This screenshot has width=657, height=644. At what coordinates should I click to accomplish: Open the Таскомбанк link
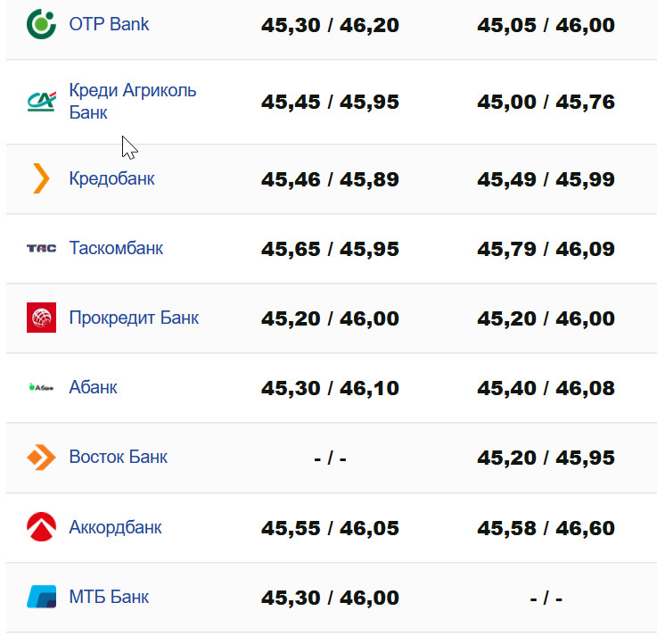116,248
